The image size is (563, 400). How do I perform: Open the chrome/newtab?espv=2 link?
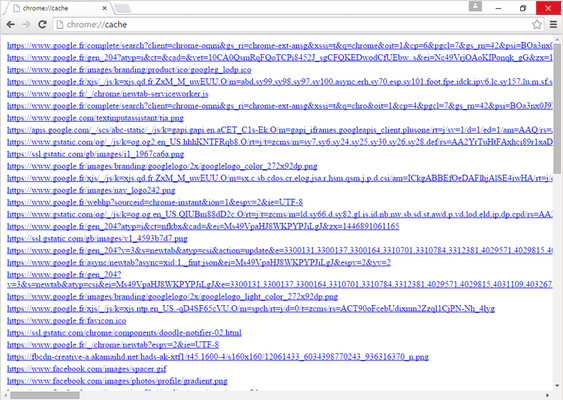113,345
